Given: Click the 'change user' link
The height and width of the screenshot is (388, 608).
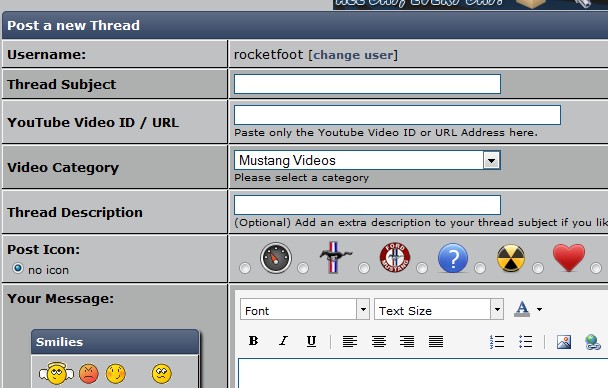Looking at the screenshot, I should tap(353, 55).
